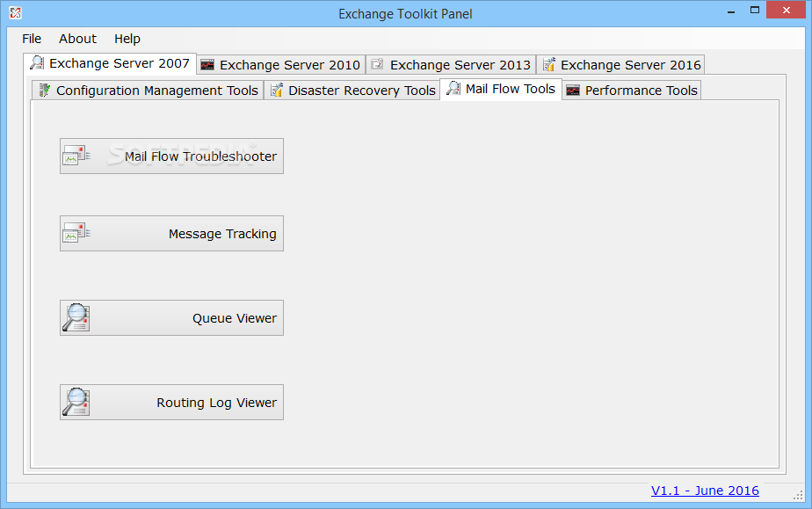The height and width of the screenshot is (509, 812).
Task: Click the Queue Viewer magnifier icon
Action: point(76,317)
